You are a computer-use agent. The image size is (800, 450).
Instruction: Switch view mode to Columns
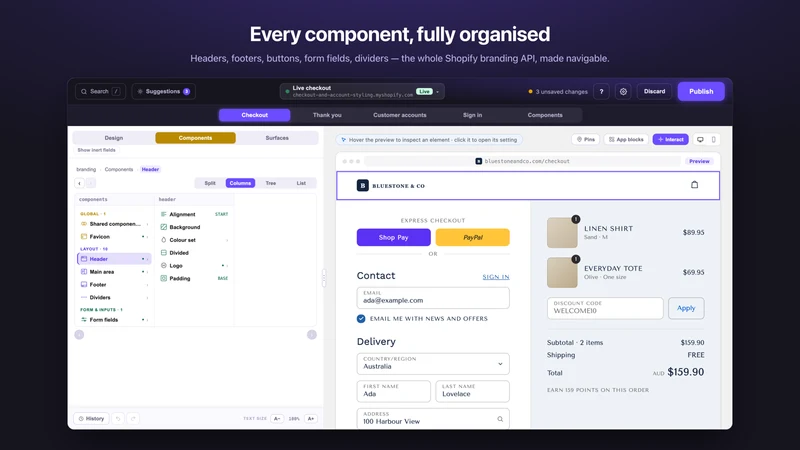point(240,183)
